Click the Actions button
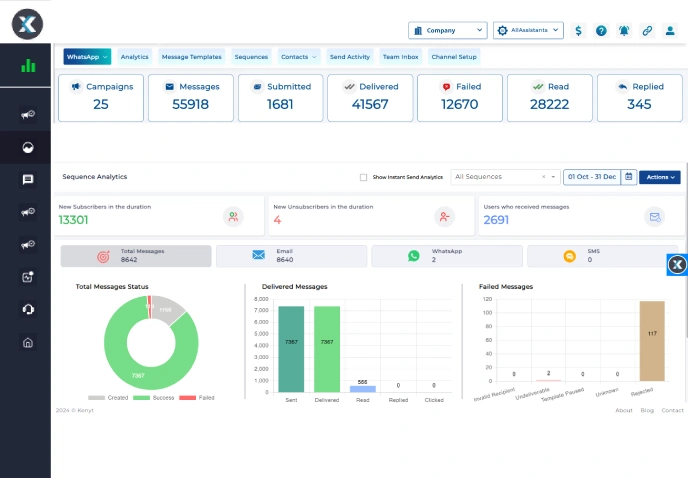688x478 pixels. 659,177
